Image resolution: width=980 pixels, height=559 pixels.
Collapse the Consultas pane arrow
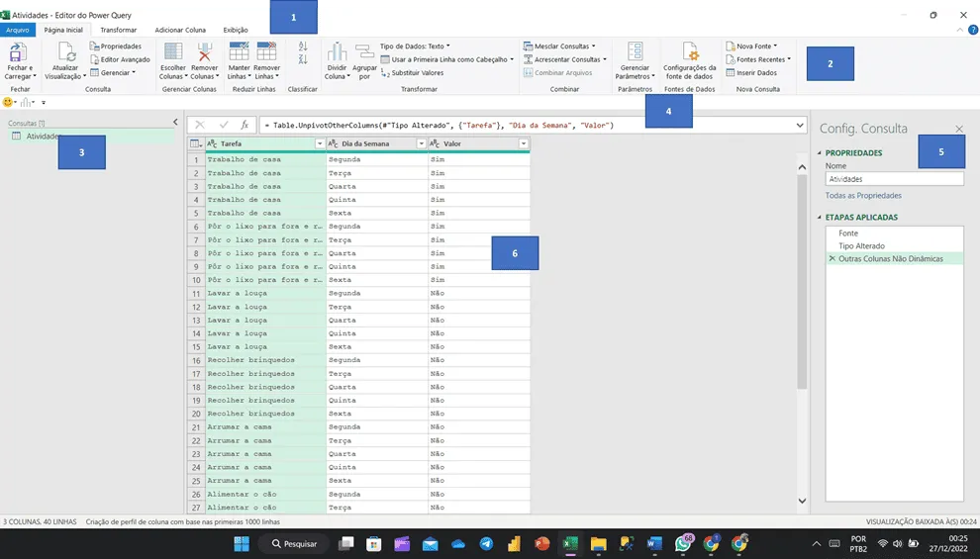[175, 123]
